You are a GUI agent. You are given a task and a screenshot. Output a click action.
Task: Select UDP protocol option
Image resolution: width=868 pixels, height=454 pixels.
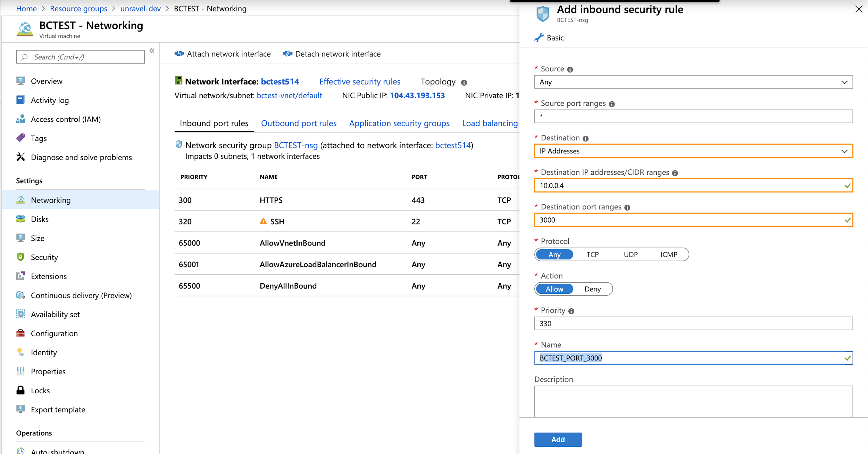click(631, 255)
